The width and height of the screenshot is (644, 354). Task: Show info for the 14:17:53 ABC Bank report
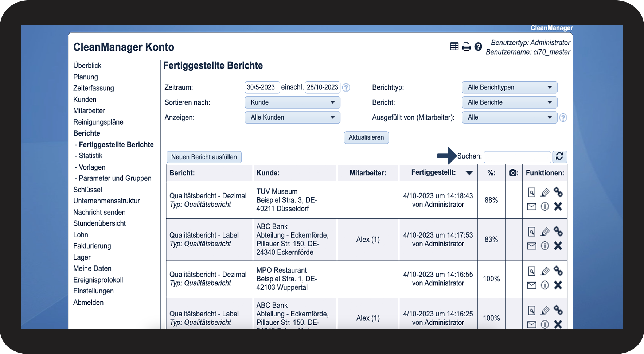pos(545,246)
